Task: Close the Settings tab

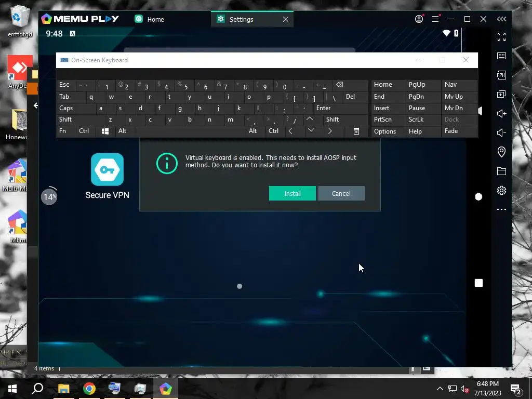Action: (x=286, y=19)
